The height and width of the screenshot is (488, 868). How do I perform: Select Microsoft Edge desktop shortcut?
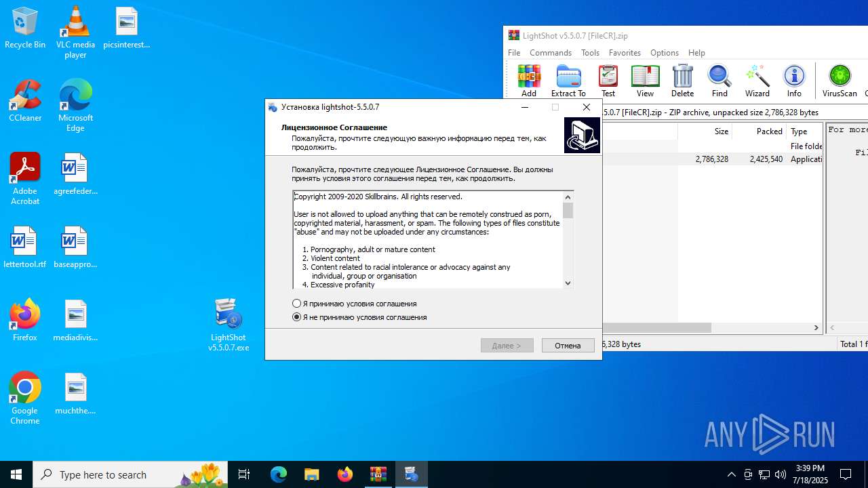[x=75, y=106]
